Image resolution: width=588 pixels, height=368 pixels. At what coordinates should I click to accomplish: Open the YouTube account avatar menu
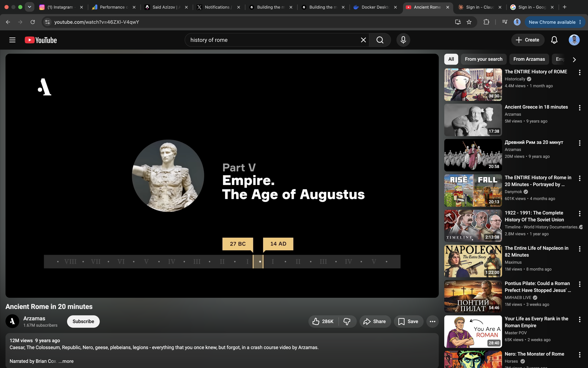[574, 40]
